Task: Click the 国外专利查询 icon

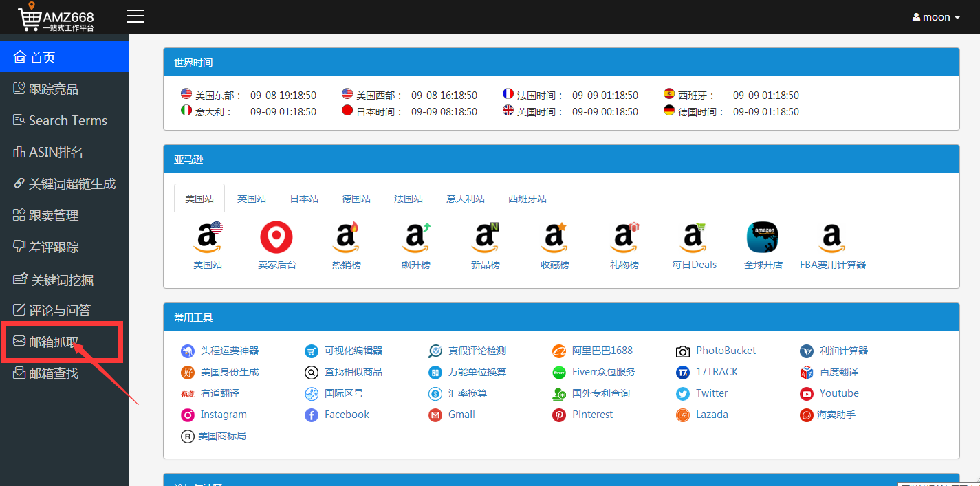Action: (559, 394)
